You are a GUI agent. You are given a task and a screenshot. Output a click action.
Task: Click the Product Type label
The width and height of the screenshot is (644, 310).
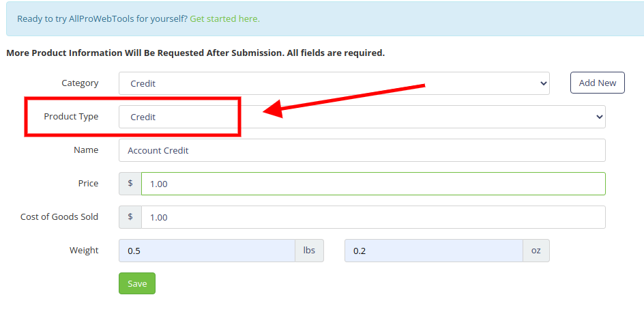coord(71,116)
